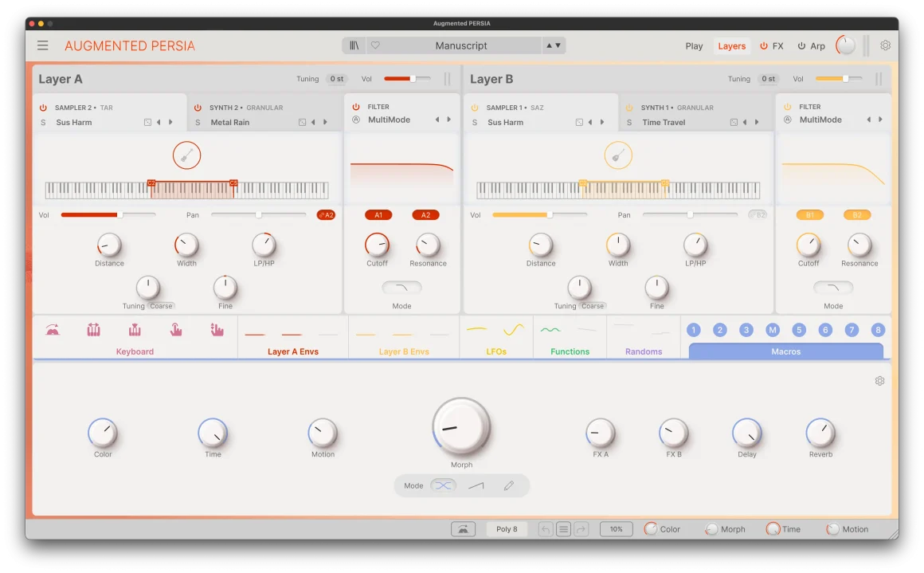The width and height of the screenshot is (924, 573).
Task: Toggle the FX power switch
Action: (762, 45)
